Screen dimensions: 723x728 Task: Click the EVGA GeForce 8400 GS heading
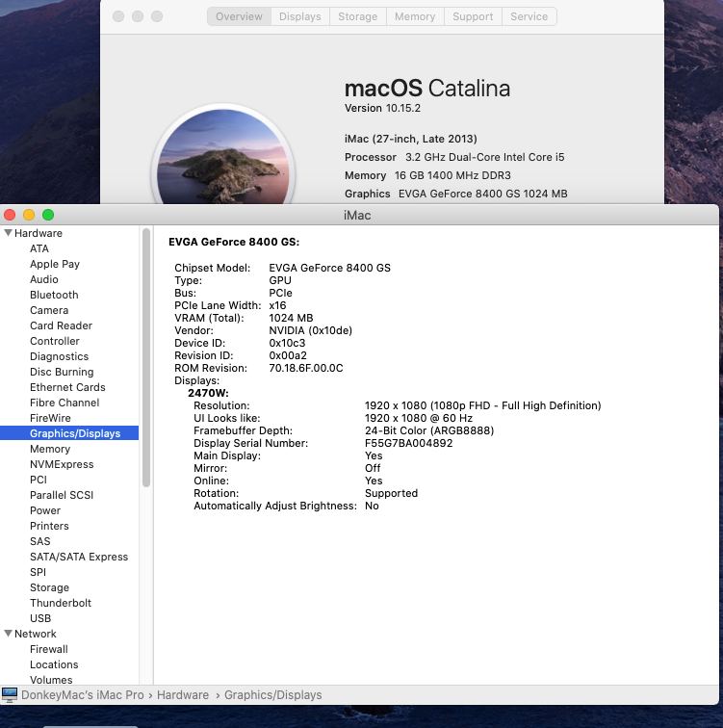[x=234, y=242]
